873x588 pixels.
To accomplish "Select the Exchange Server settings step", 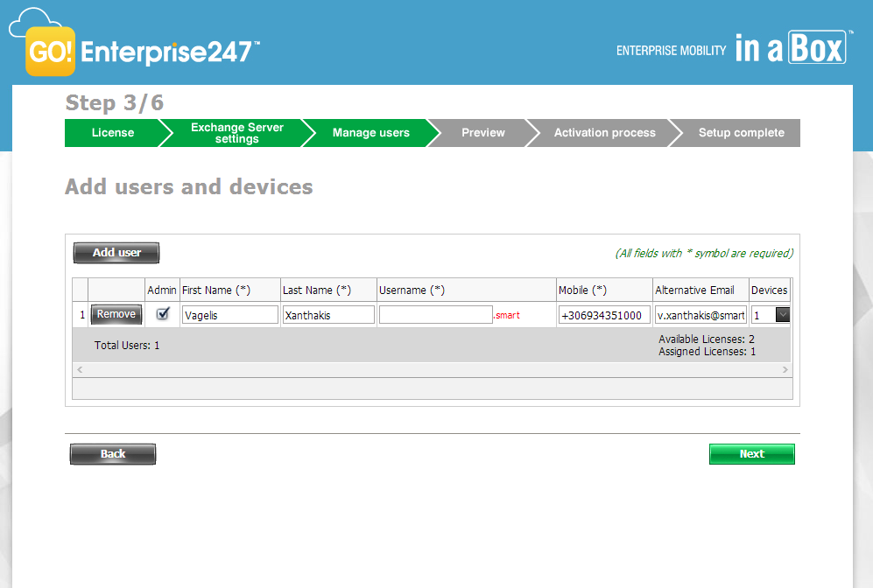I will pos(236,133).
